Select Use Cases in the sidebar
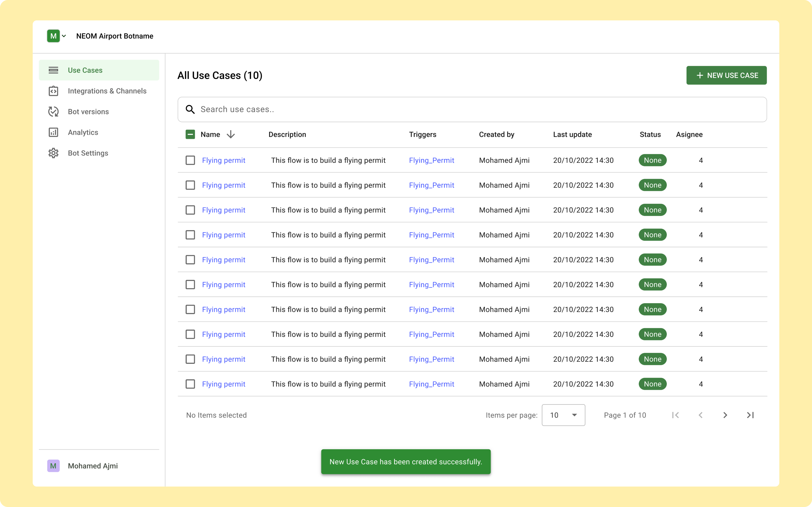Image resolution: width=812 pixels, height=507 pixels. point(85,70)
